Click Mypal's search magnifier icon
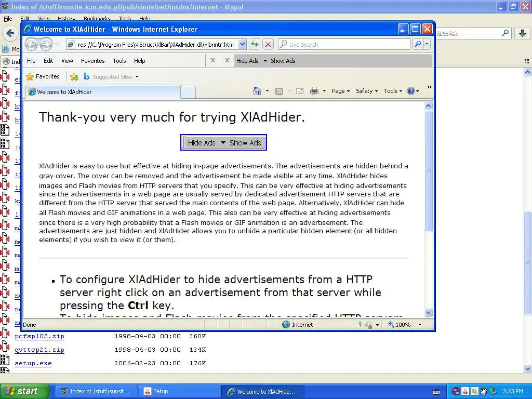The image size is (532, 399). tap(505, 33)
